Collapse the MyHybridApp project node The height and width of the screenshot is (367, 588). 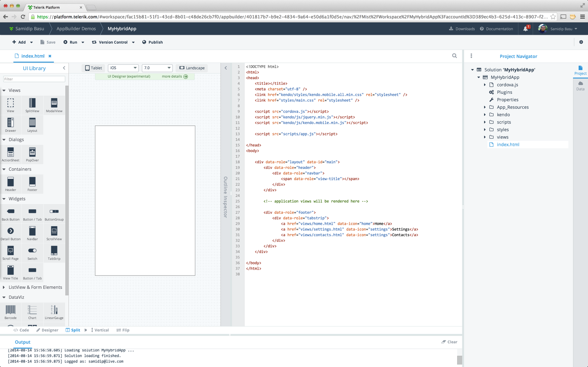click(x=479, y=77)
